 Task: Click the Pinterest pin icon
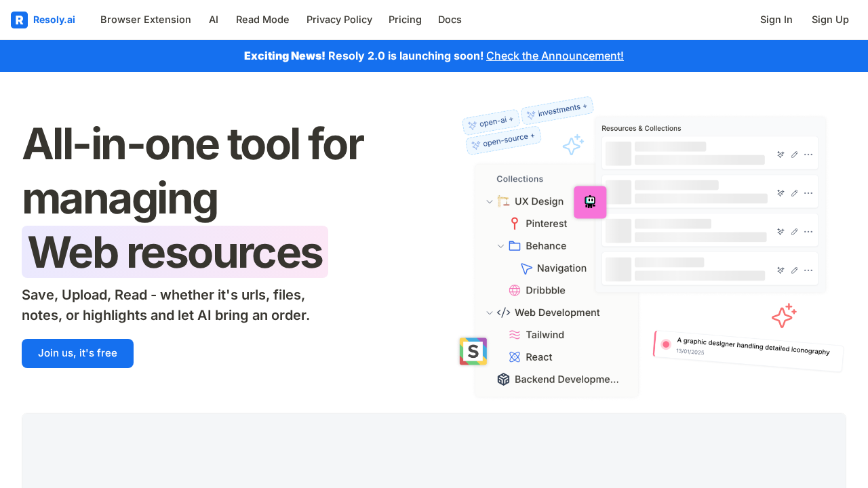tap(515, 224)
